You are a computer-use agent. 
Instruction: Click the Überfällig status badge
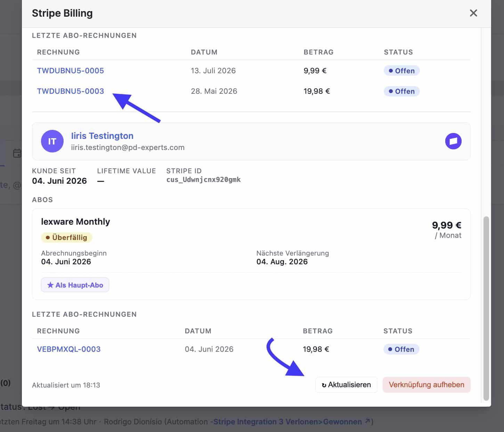pos(66,238)
